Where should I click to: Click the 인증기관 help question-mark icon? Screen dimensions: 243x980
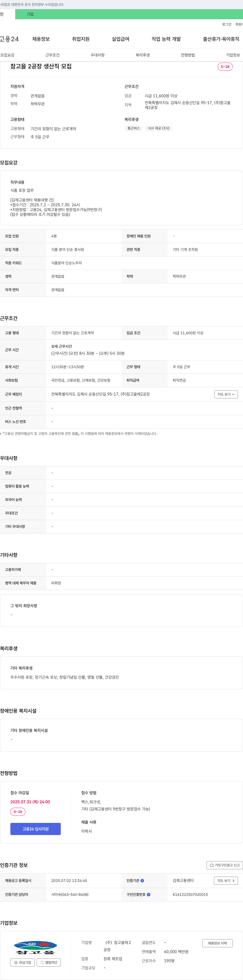click(142, 881)
